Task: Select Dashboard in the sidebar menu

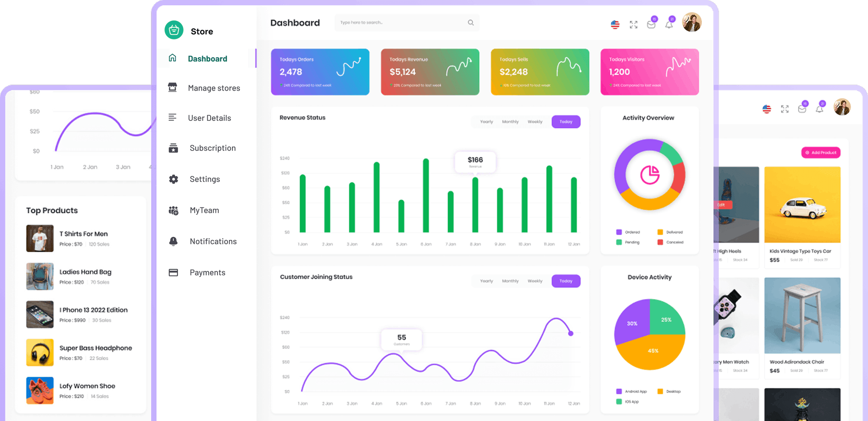Action: 207,59
